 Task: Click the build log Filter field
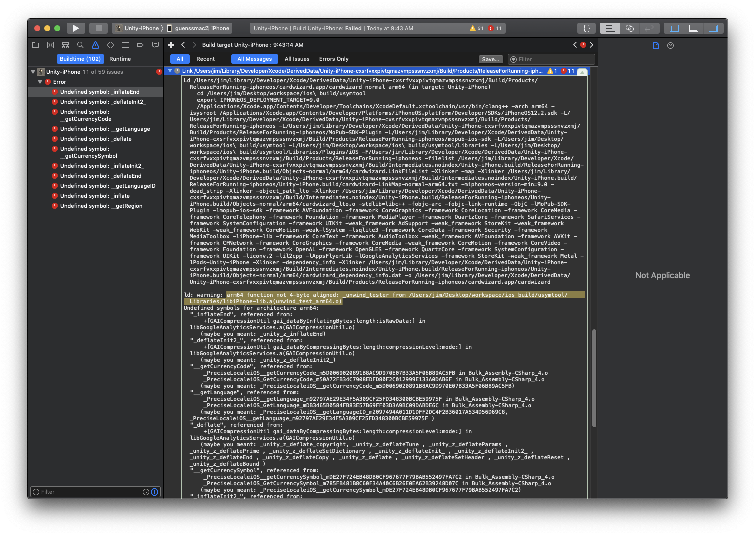click(551, 59)
